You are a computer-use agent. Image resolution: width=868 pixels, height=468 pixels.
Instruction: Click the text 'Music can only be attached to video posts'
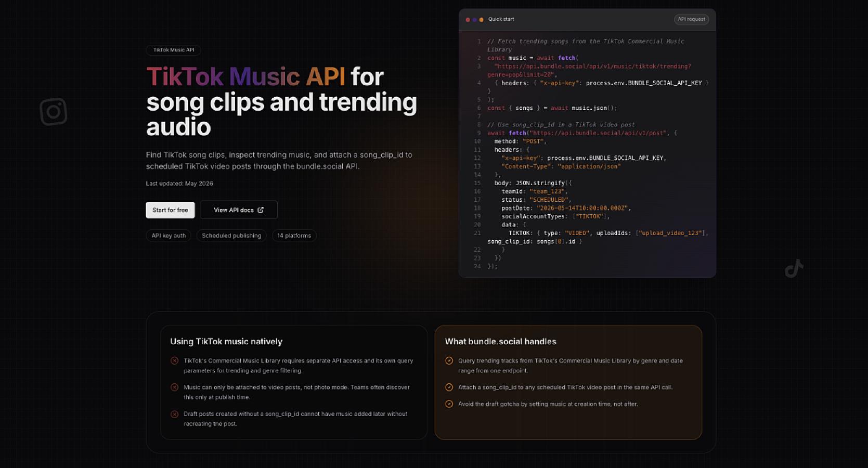[x=296, y=392]
